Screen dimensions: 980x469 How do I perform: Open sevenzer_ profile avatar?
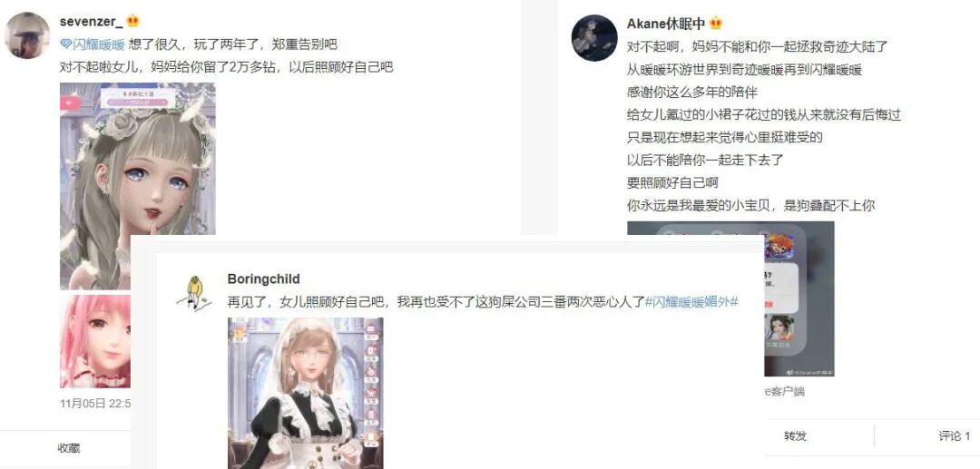[27, 35]
